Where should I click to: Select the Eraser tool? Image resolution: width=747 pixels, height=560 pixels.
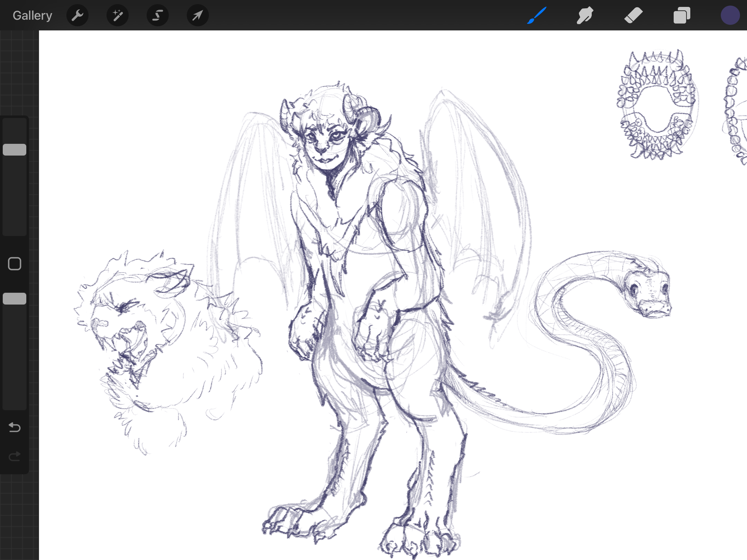pyautogui.click(x=633, y=16)
